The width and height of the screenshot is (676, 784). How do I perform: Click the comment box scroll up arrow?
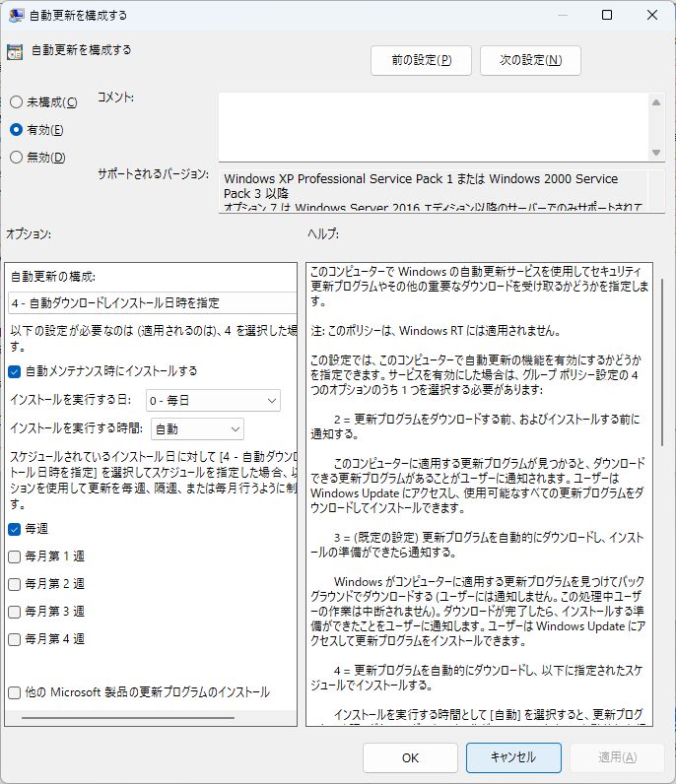click(x=656, y=102)
